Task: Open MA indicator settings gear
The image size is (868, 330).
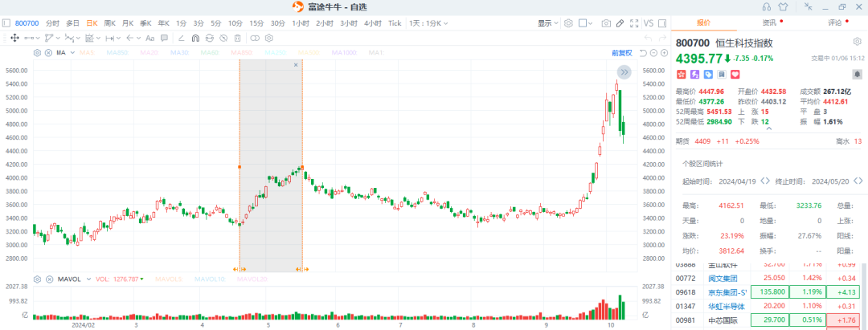Action: 37,53
